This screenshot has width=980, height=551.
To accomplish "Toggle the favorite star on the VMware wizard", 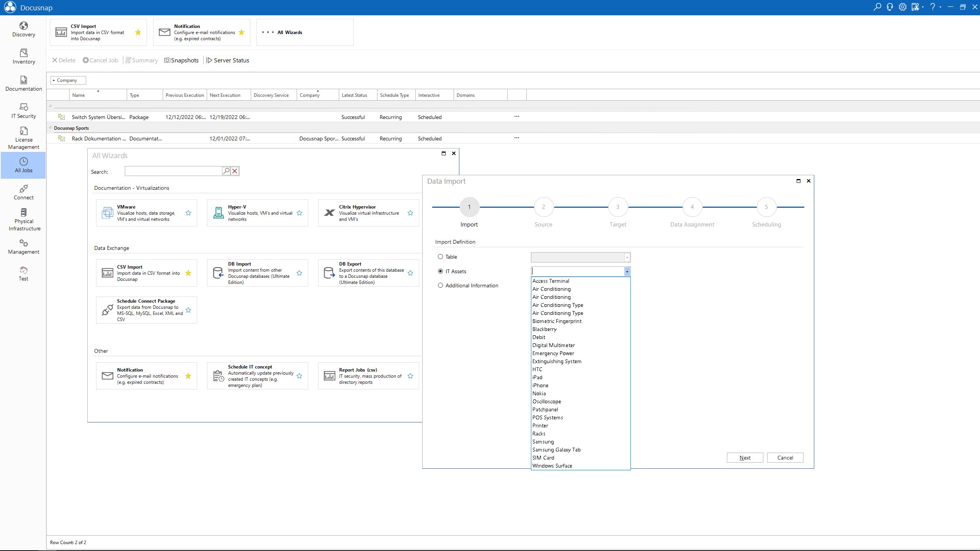I will [x=188, y=213].
